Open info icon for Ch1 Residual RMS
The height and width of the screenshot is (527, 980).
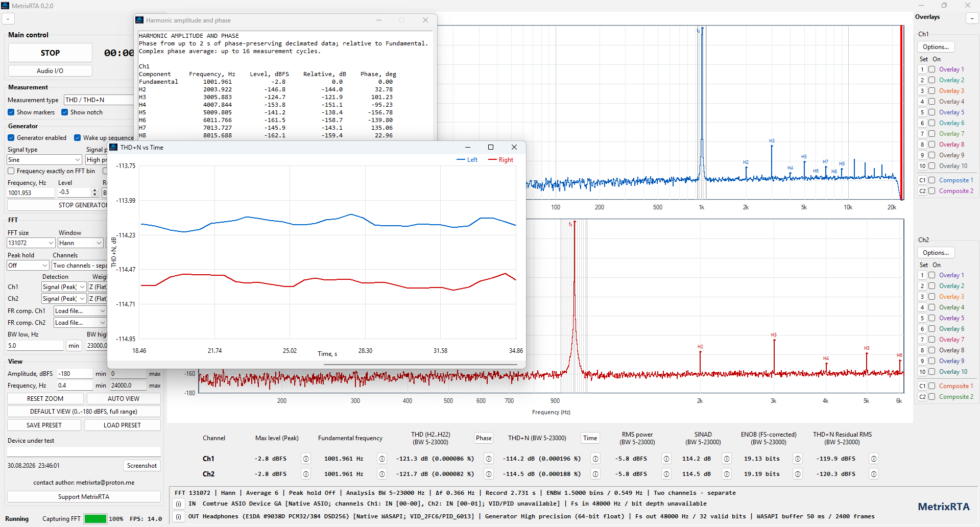coord(874,459)
